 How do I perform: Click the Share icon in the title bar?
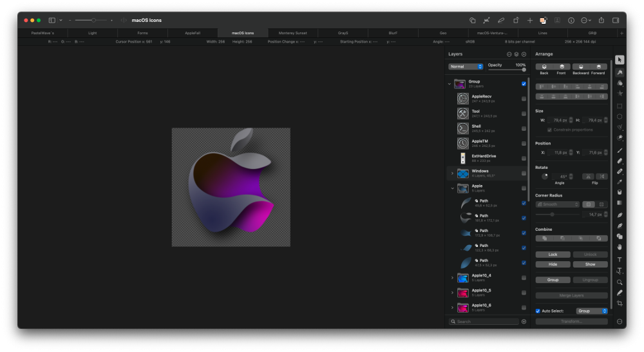pyautogui.click(x=601, y=20)
